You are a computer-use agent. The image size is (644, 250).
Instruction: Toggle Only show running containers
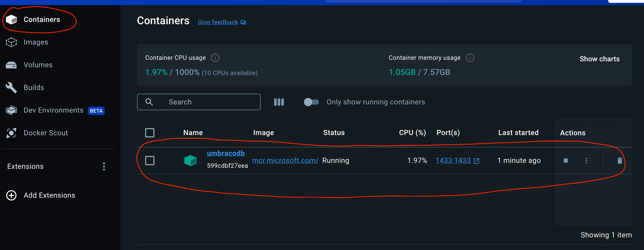311,102
